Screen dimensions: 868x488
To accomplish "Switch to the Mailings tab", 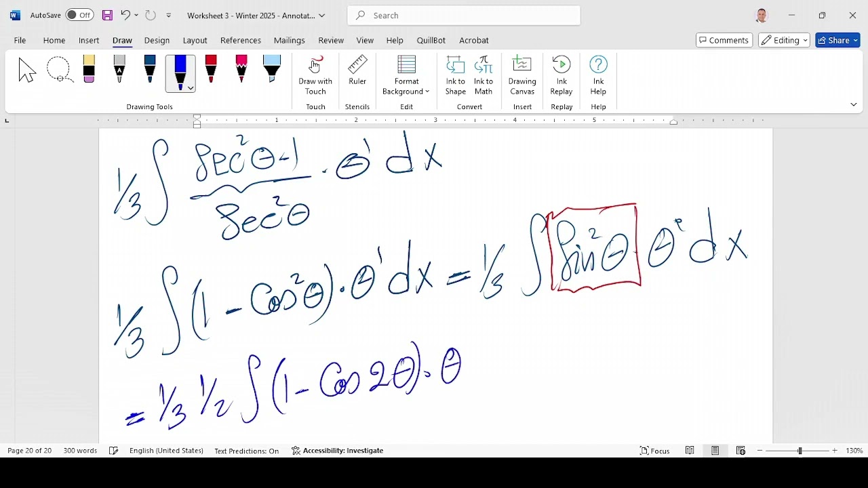I will point(290,40).
